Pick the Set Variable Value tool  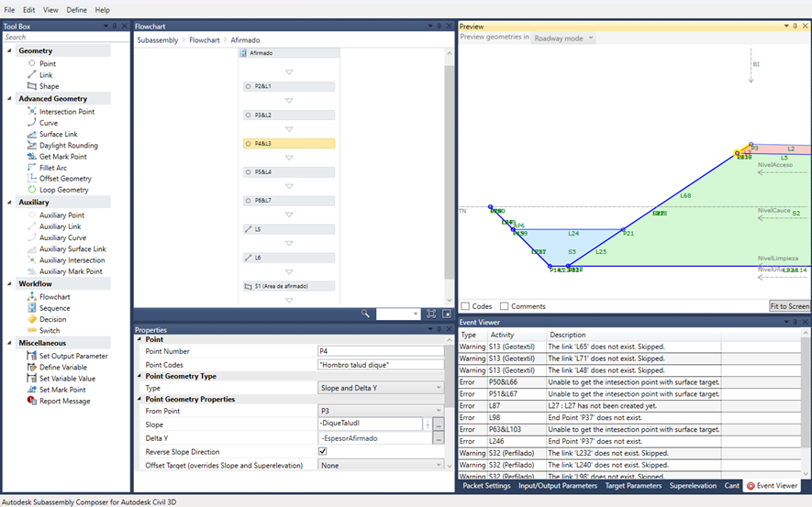click(67, 379)
